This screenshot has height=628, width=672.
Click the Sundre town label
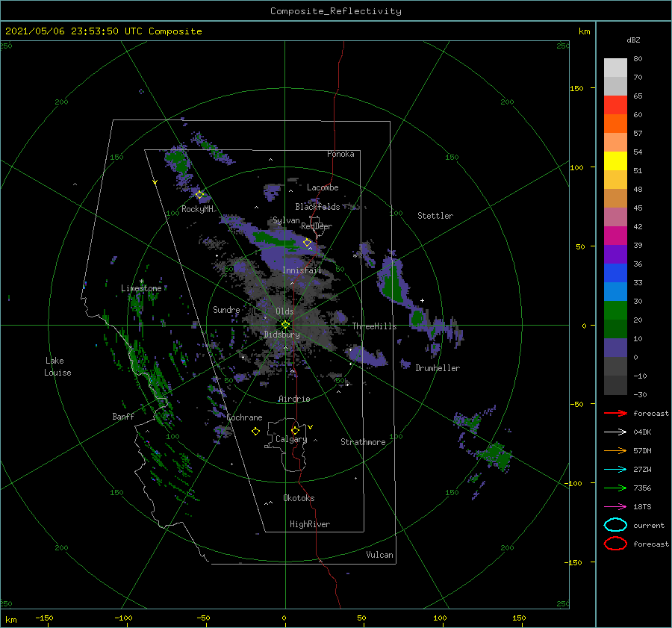click(226, 309)
